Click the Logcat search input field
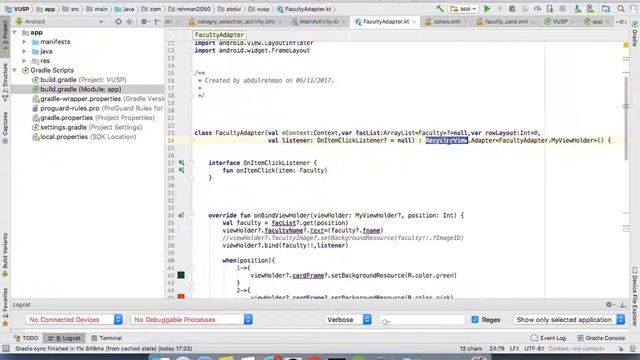The height and width of the screenshot is (360, 640). (x=422, y=320)
